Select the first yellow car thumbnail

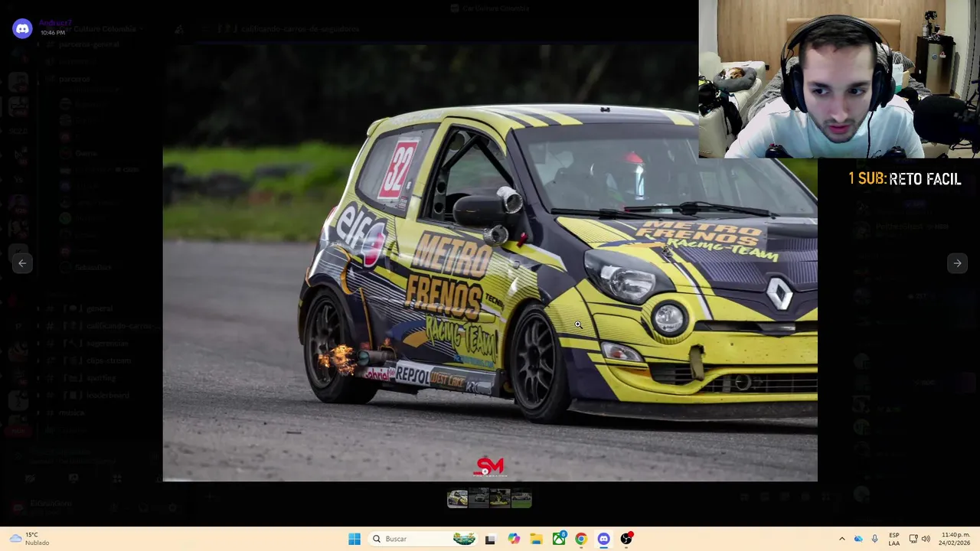click(457, 499)
